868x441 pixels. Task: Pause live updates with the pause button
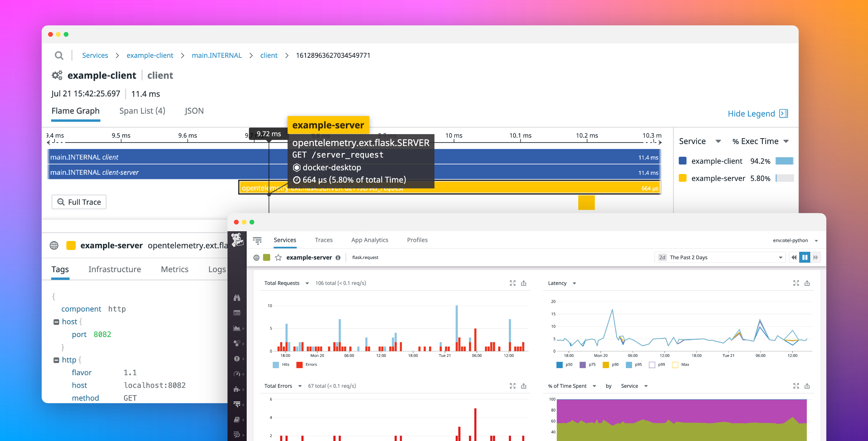pos(805,257)
